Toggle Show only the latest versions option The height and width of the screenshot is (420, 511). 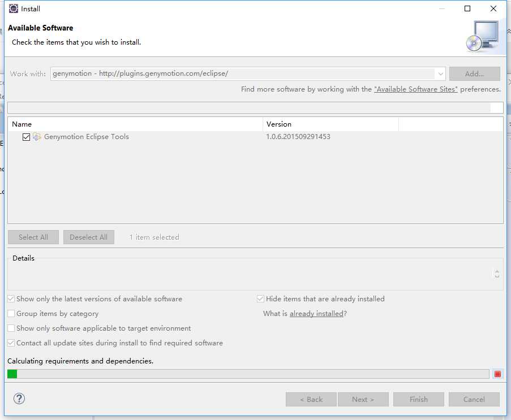[11, 299]
